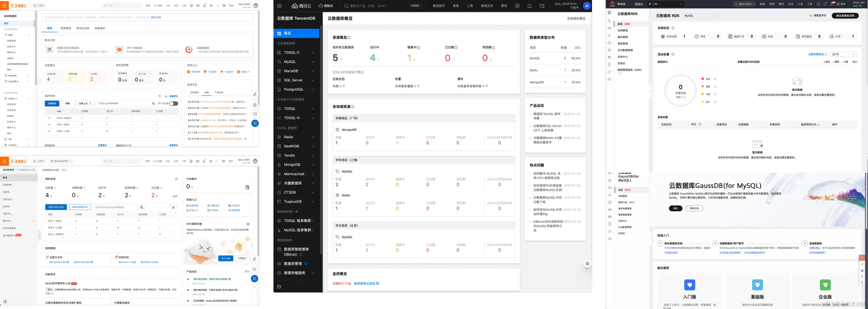Collapse Yaochi home console sidebar with arrow handle
The image size is (868, 309).
(x=39, y=80)
